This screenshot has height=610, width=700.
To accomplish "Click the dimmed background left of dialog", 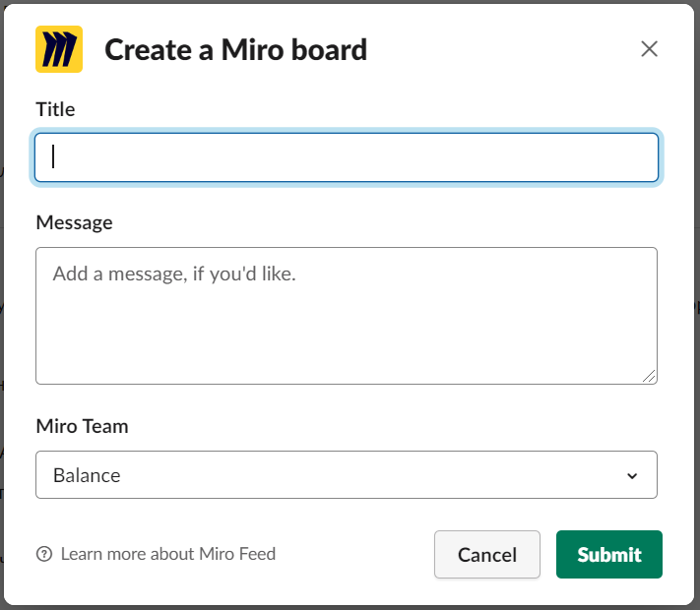I will point(2,295).
